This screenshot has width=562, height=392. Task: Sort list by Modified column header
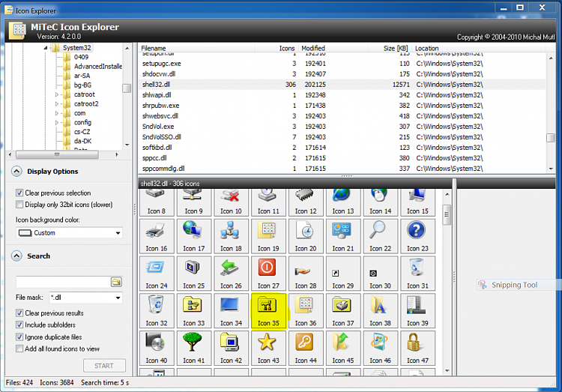(x=333, y=48)
